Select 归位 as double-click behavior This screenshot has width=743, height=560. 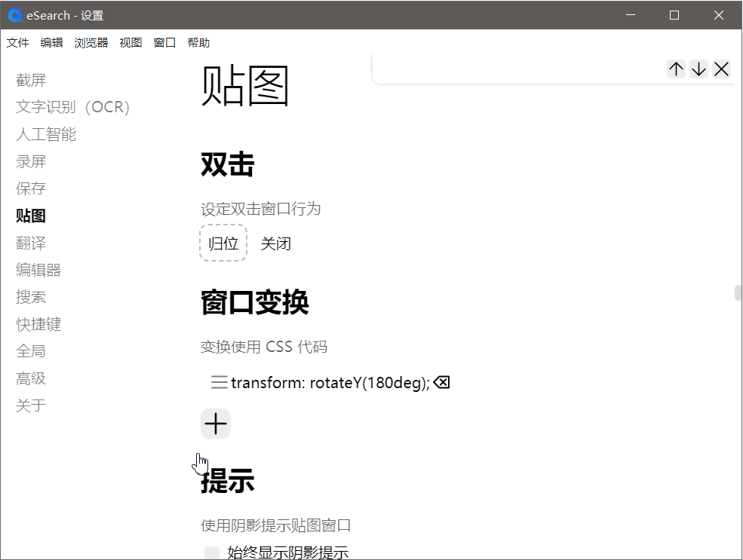223,243
